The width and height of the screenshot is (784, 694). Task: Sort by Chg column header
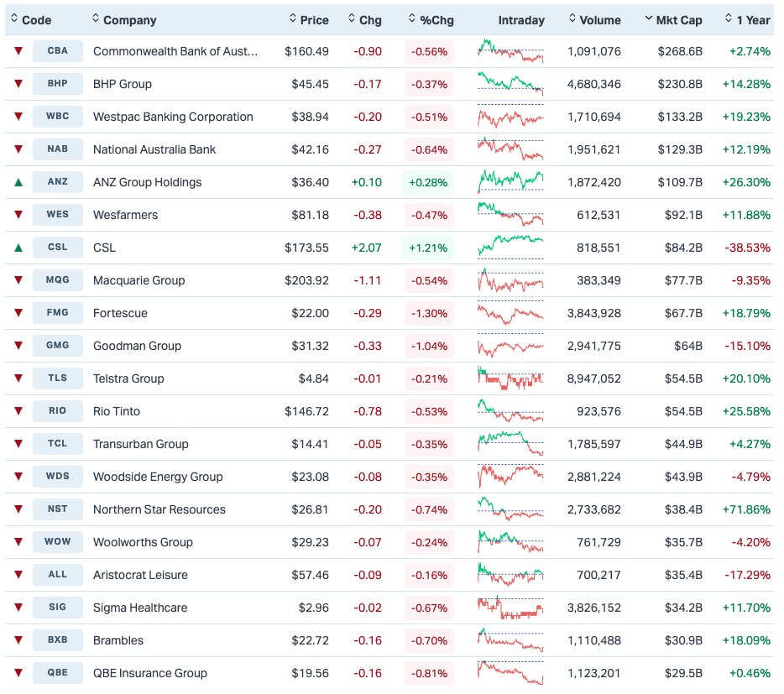pos(365,20)
